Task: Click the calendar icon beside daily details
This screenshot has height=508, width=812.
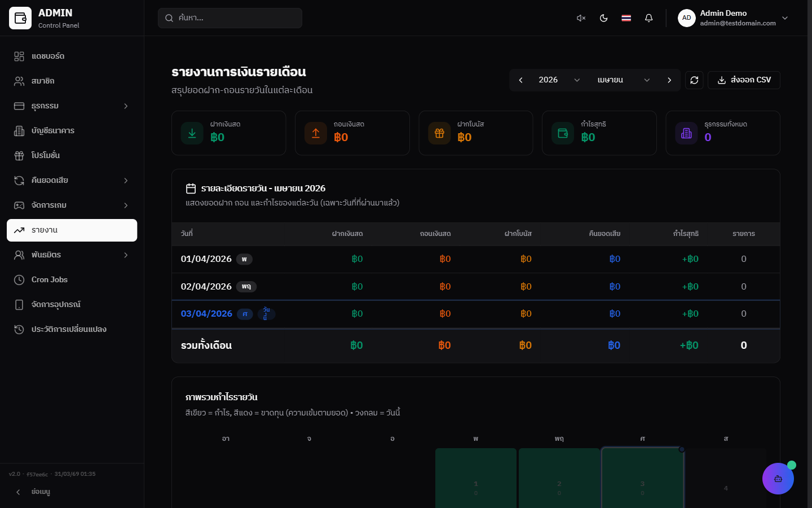Action: pyautogui.click(x=191, y=189)
